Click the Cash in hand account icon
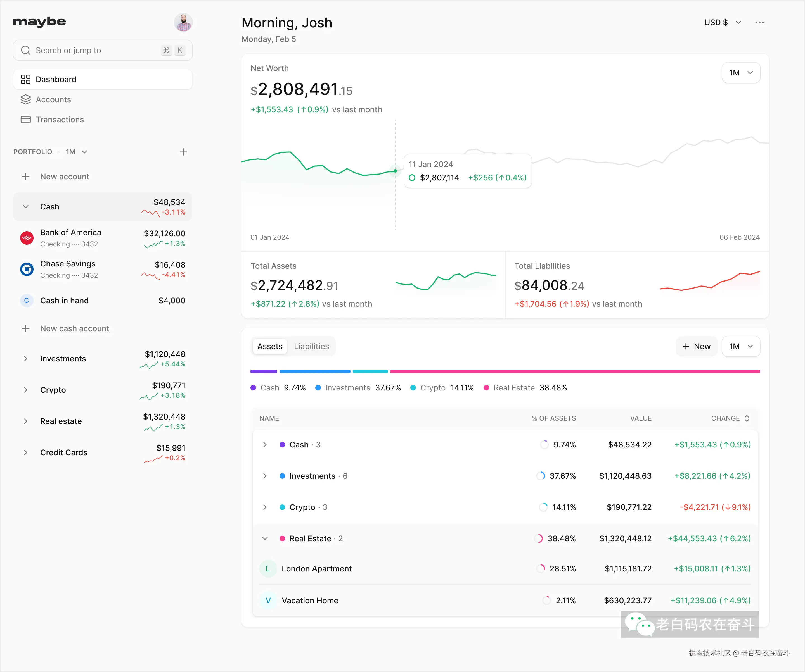This screenshot has width=805, height=672. pos(26,300)
